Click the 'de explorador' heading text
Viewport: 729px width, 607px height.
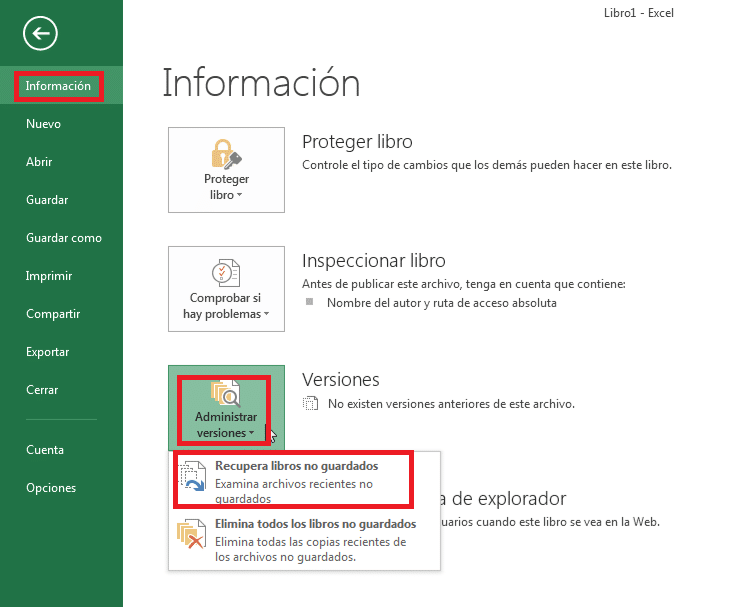[x=509, y=499]
